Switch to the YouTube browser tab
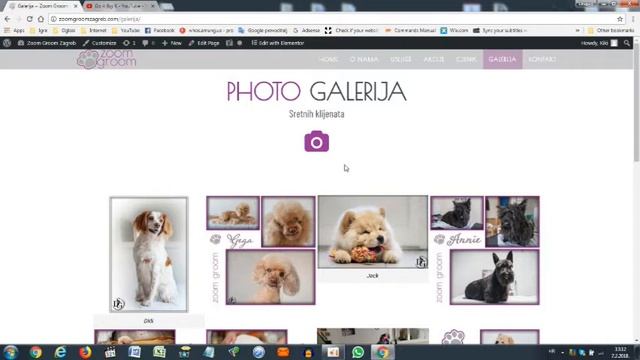 pos(120,6)
